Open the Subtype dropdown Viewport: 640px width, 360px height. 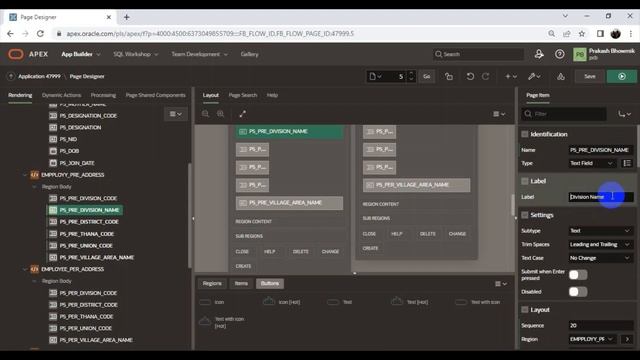(600, 231)
